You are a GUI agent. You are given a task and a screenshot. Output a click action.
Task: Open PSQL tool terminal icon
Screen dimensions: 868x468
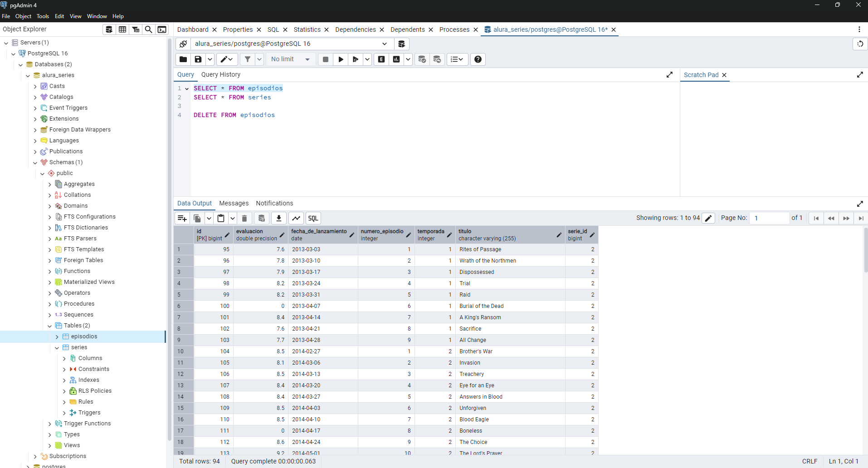(x=162, y=29)
